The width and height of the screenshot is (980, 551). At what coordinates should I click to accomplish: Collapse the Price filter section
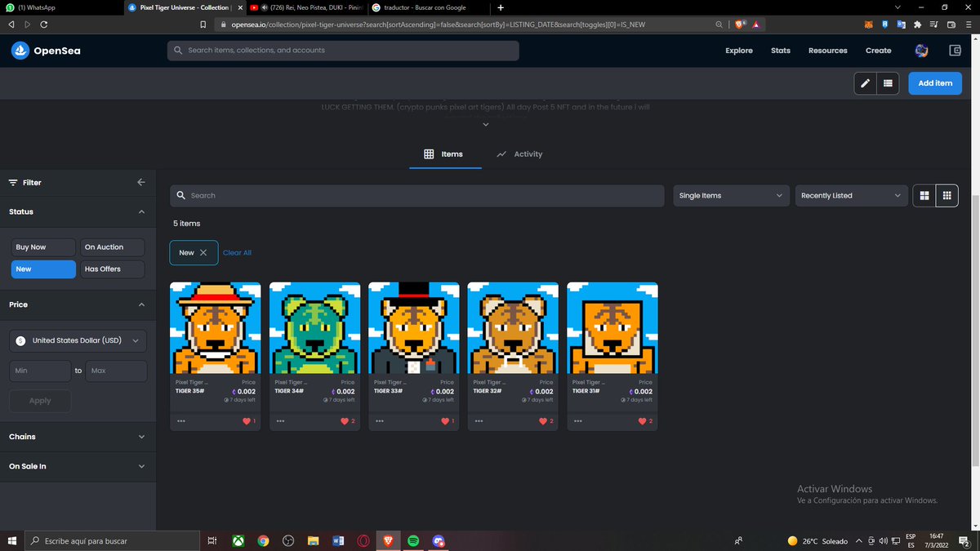(141, 304)
